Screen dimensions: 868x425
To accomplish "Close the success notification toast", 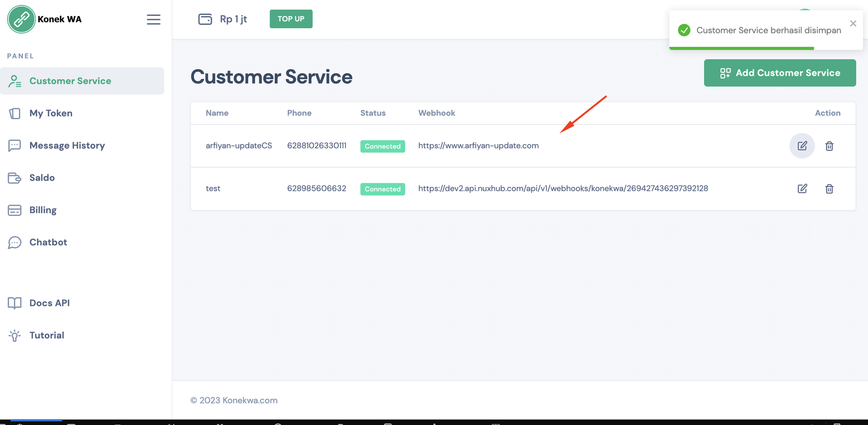I will click(x=853, y=23).
